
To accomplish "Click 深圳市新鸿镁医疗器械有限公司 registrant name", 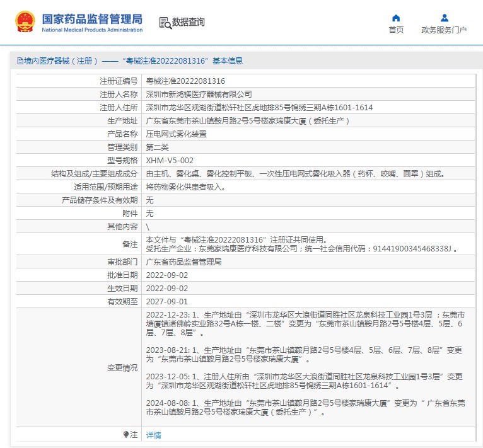I will [x=199, y=95].
